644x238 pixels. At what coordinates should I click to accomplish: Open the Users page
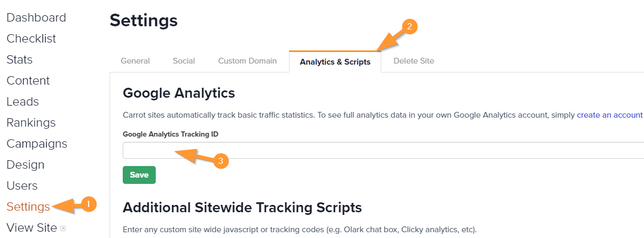tap(22, 186)
